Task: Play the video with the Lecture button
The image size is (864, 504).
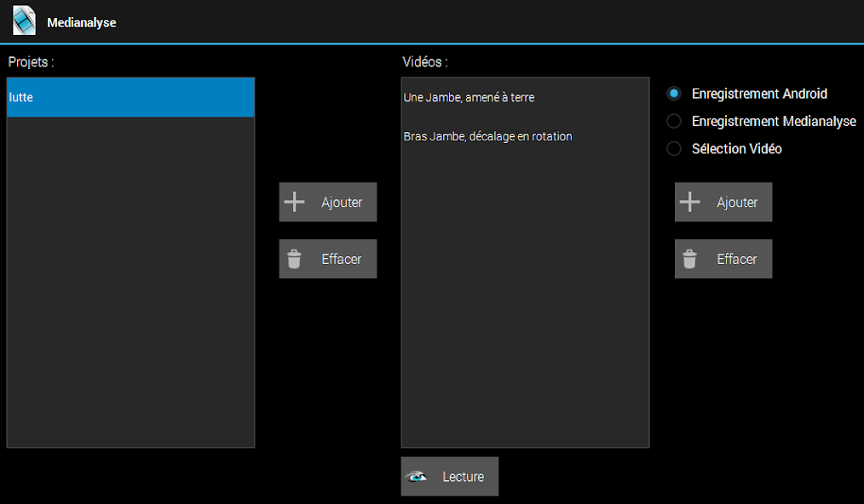Action: coord(450,477)
